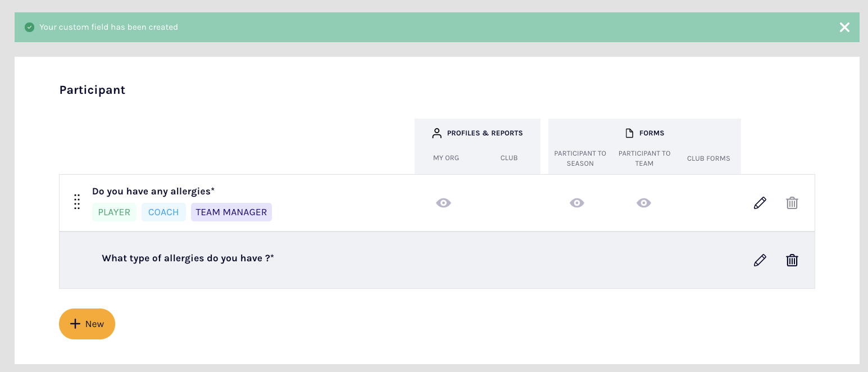Edit the 'What type of allergies' sub-question
Viewport: 868px width, 372px height.
[760, 260]
